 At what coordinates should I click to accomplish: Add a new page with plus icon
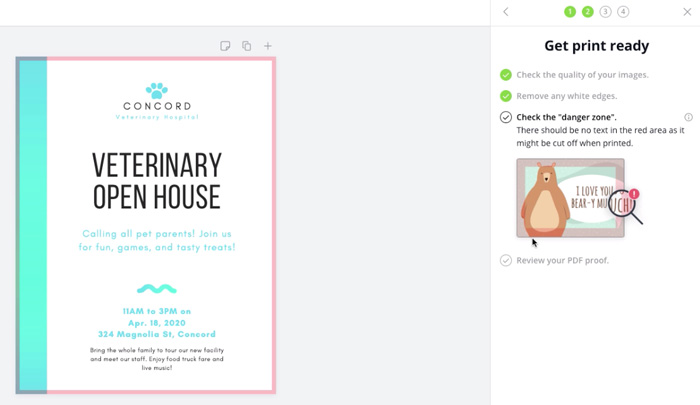coord(267,46)
